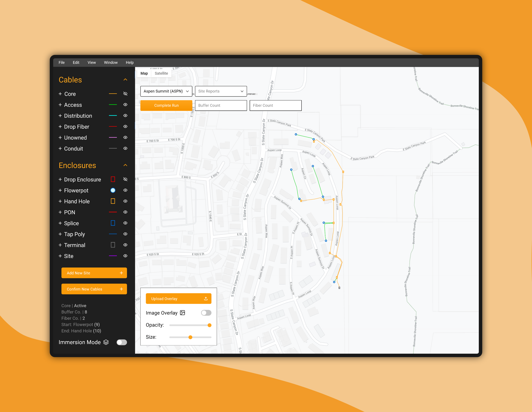Turn on Immersion Mode toggle
This screenshot has height=412, width=532.
point(122,342)
